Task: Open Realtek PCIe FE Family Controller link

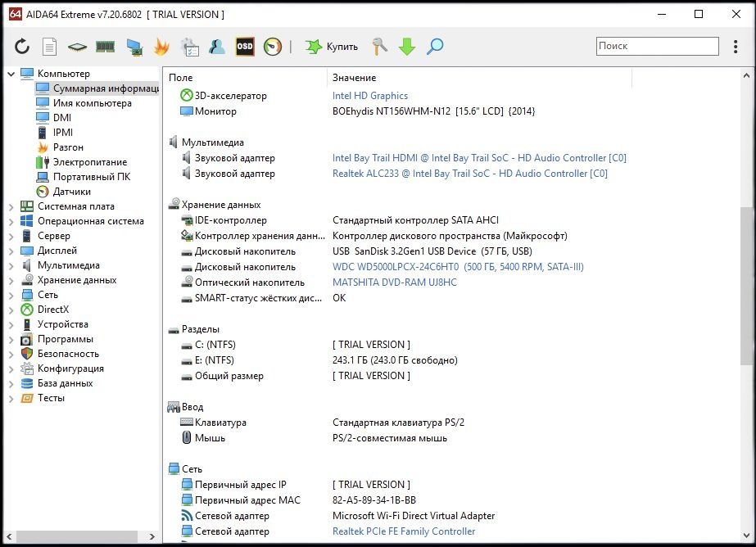Action: 404,531
